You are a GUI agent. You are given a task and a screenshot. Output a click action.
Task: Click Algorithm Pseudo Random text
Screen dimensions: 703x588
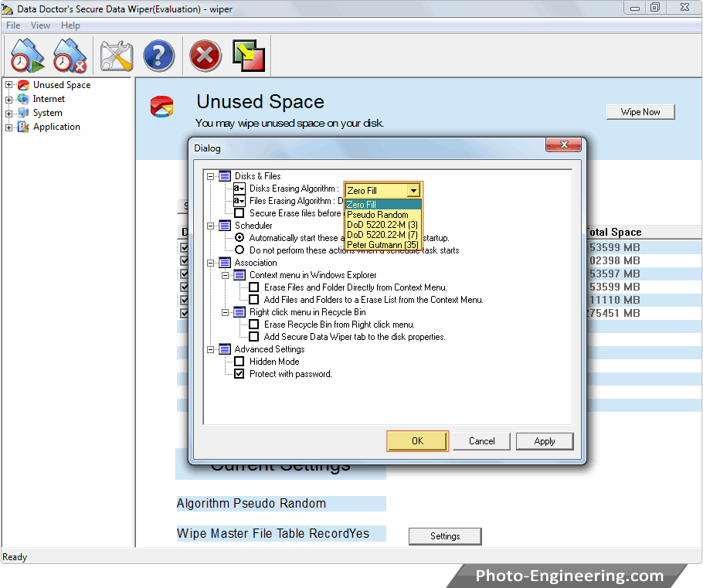coord(251,503)
